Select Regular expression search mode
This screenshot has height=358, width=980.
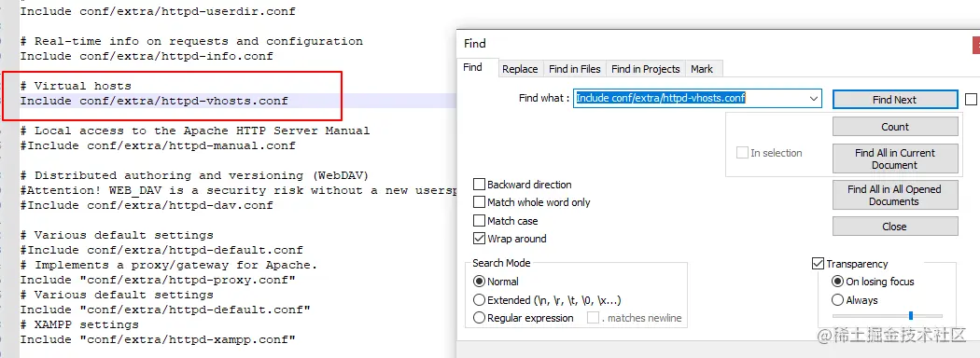click(x=480, y=317)
